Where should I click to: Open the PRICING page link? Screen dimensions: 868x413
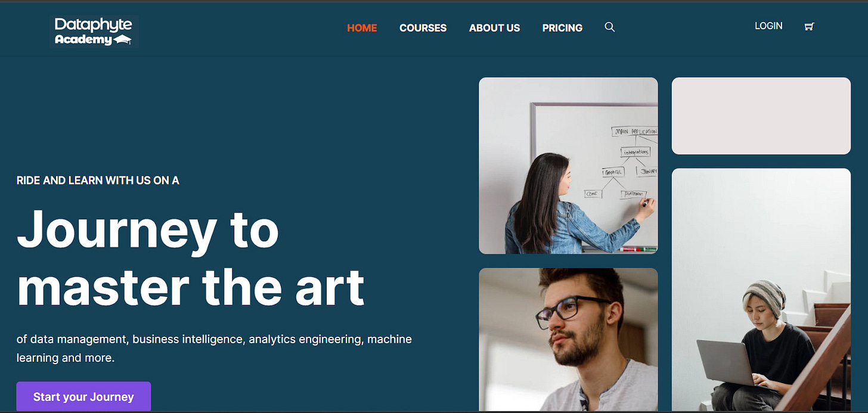562,27
